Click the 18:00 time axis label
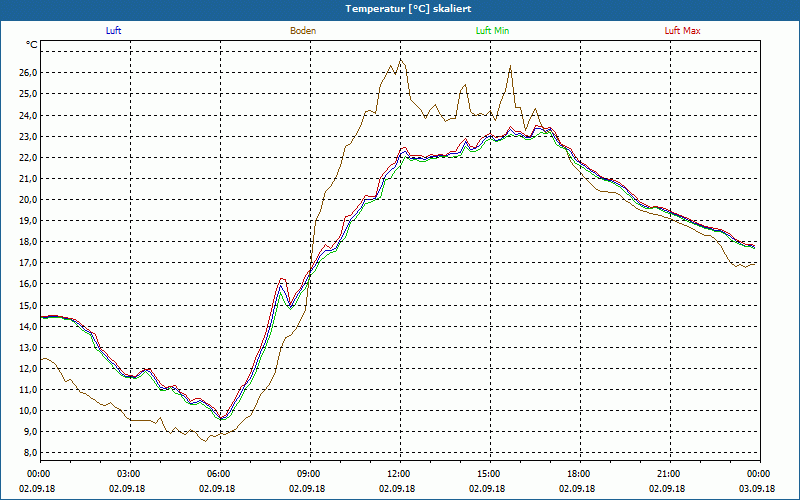 580,474
